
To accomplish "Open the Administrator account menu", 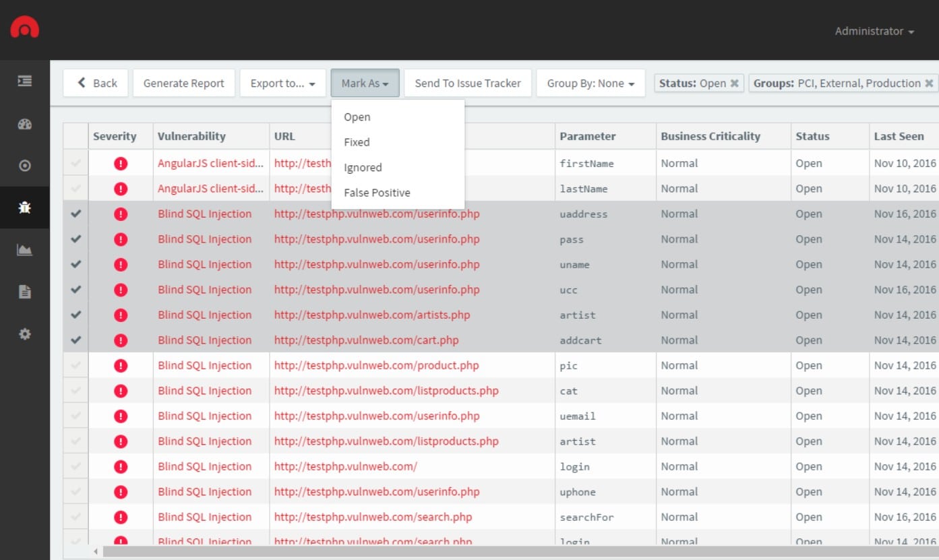I will click(874, 31).
